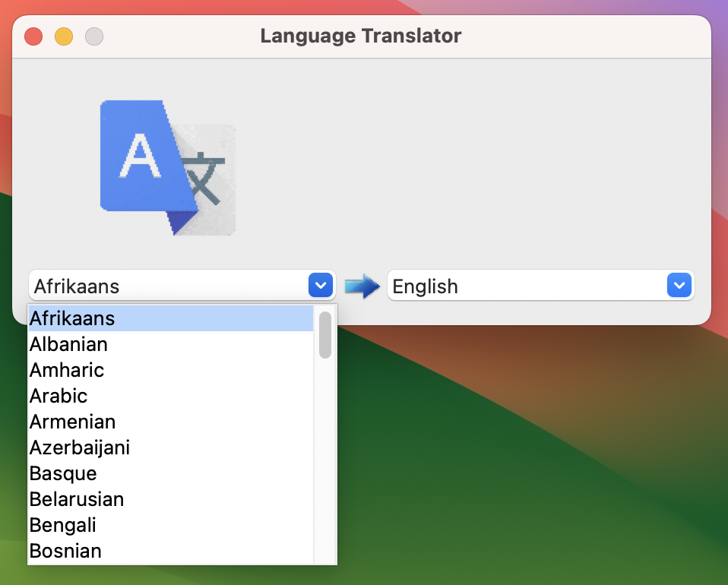Viewport: 728px width, 585px height.
Task: Click the English target language combo field
Action: pos(540,285)
